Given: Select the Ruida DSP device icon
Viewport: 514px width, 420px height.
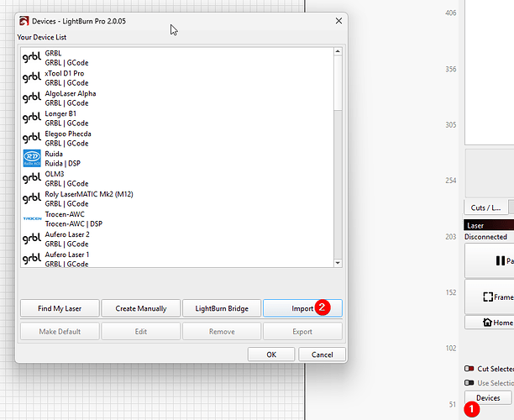Looking at the screenshot, I should point(31,158).
